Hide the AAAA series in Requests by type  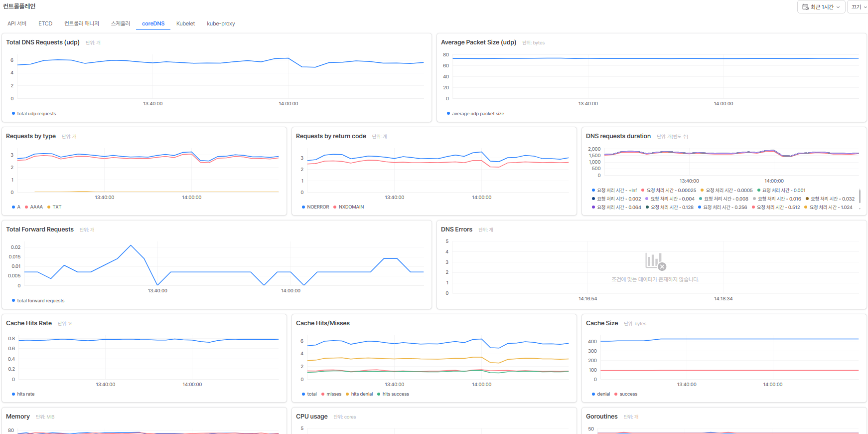click(34, 207)
